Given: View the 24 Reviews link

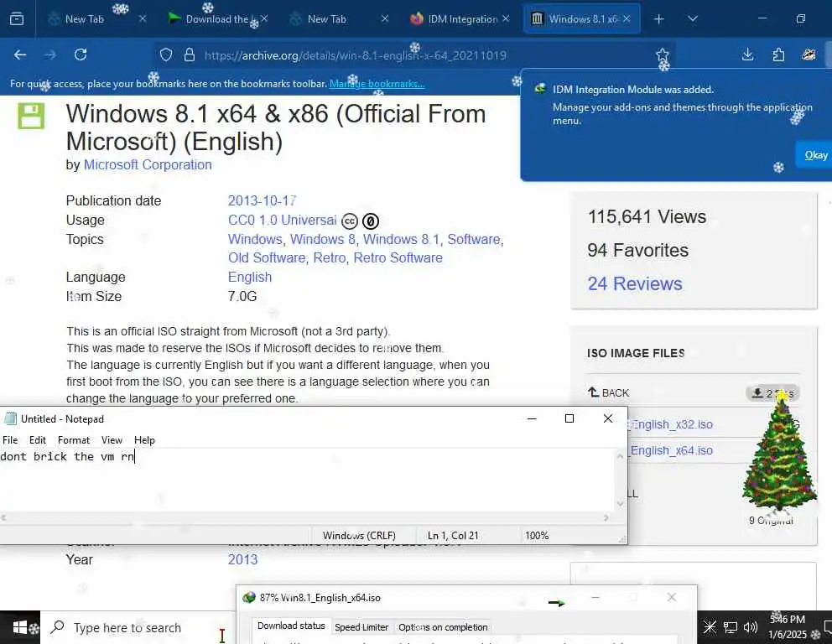Looking at the screenshot, I should 635,283.
